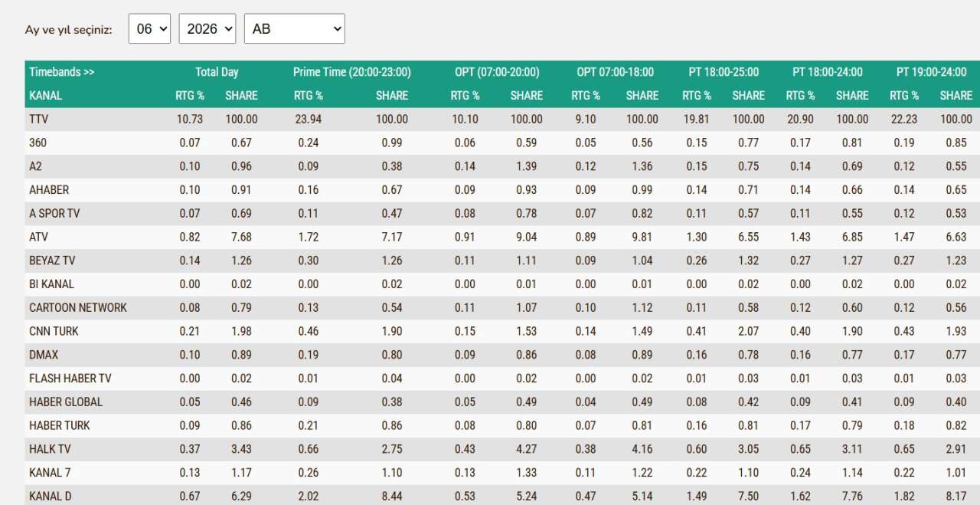980x505 pixels.
Task: Click HALK TV's OPT (07:00-20:00) share 4.27
Action: [527, 450]
